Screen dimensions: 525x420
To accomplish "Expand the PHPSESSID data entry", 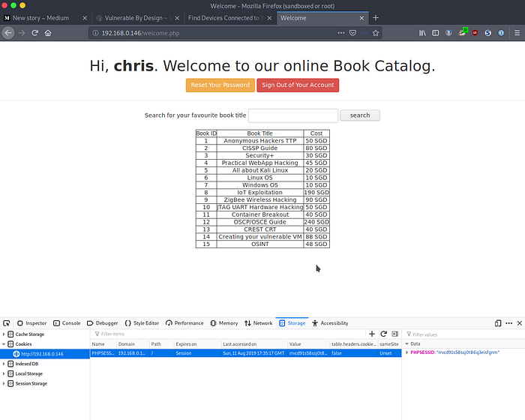I will [406, 352].
